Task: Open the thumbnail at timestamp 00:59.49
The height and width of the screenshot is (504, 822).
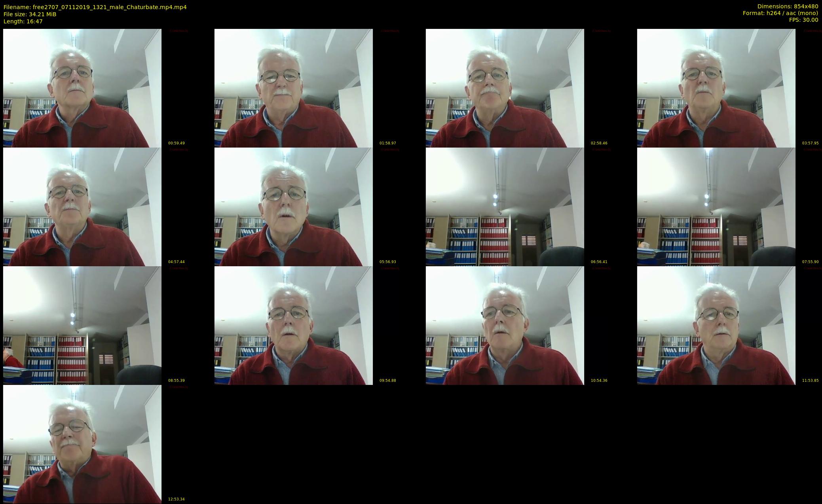Action: [x=82, y=88]
